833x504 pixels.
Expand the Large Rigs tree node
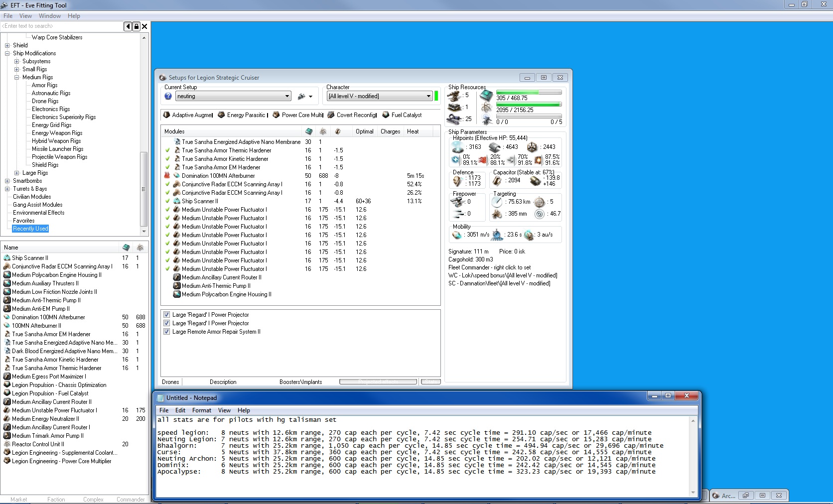click(16, 173)
